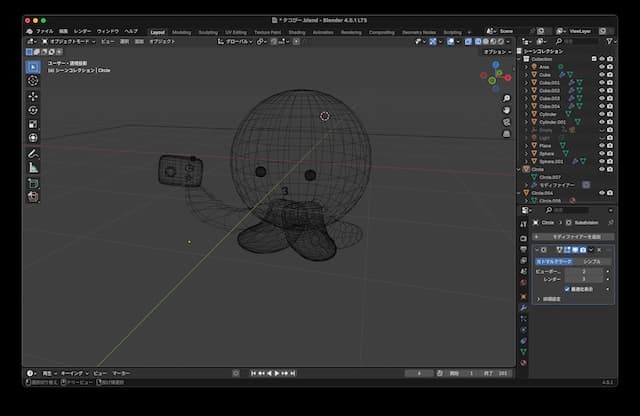The height and width of the screenshot is (416, 640).
Task: Open the Scene properties tab icon
Action: point(524,271)
